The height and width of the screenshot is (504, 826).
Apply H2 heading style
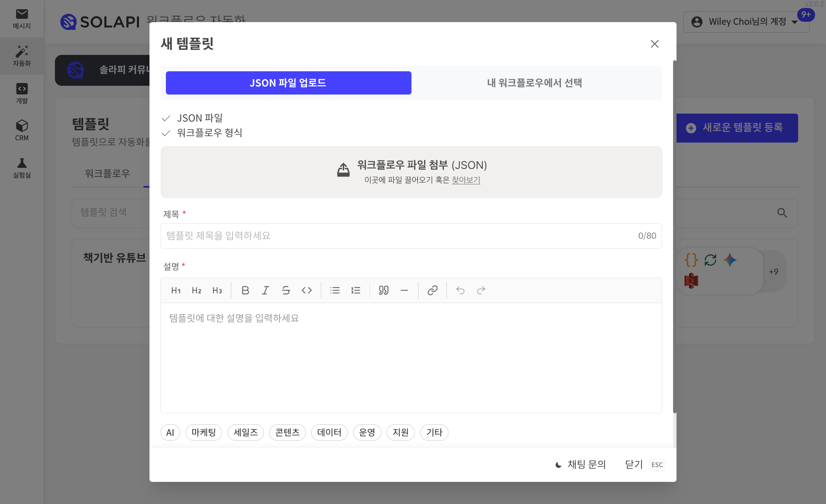[x=196, y=291]
